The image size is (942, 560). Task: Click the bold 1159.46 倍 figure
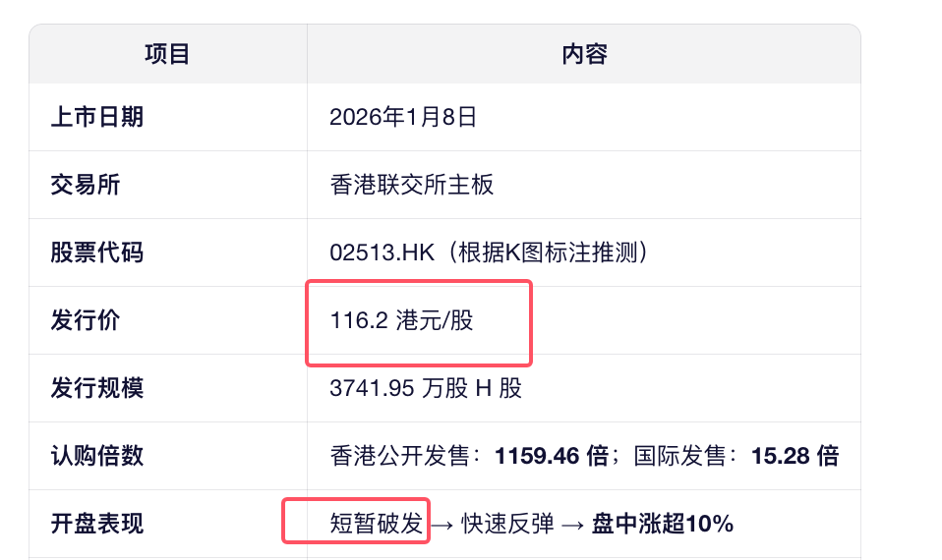pyautogui.click(x=552, y=456)
